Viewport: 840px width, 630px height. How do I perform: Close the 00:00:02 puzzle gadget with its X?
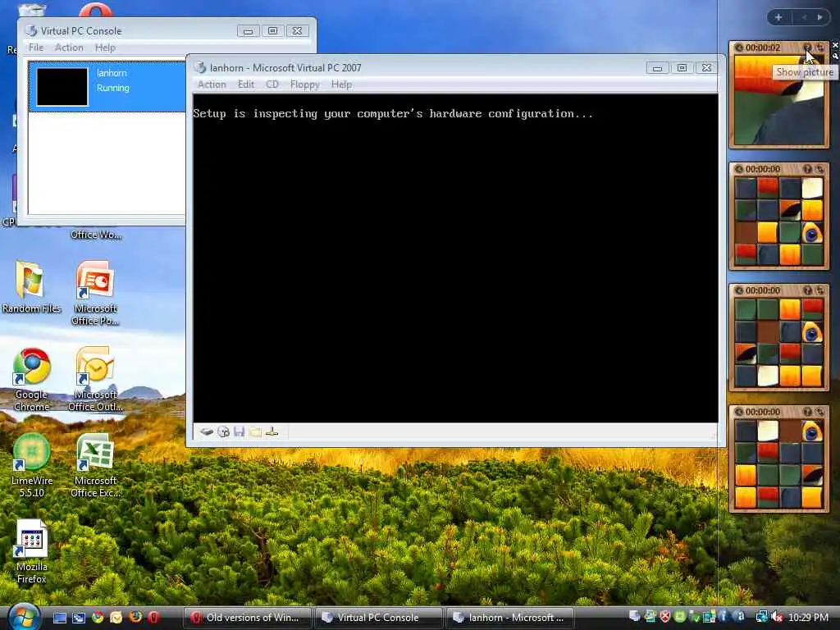835,46
